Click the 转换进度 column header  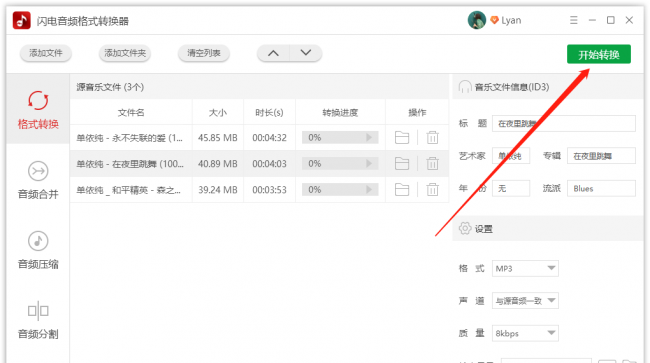coord(340,112)
